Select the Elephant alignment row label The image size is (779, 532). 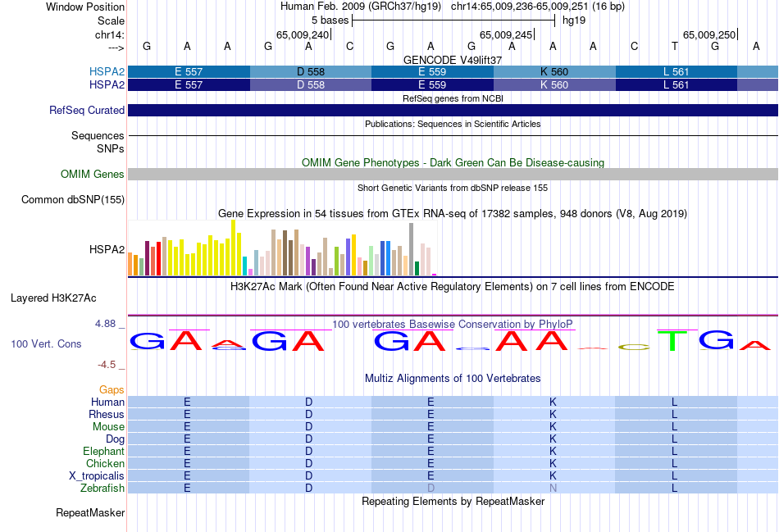point(104,451)
